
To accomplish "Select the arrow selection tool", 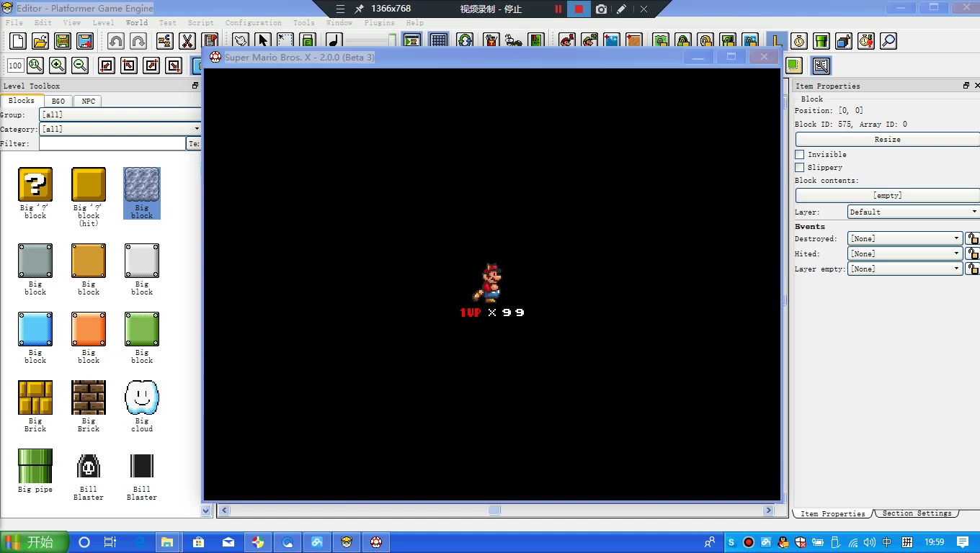I will [263, 41].
